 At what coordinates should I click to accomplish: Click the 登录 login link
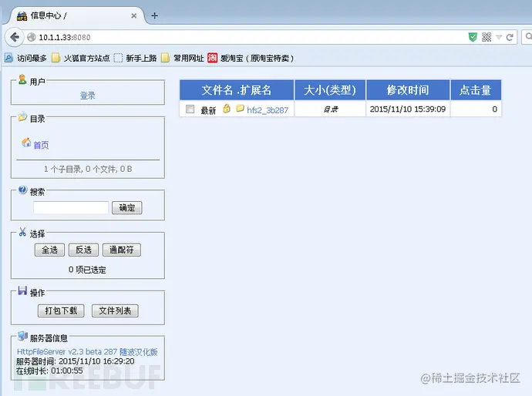(x=88, y=96)
